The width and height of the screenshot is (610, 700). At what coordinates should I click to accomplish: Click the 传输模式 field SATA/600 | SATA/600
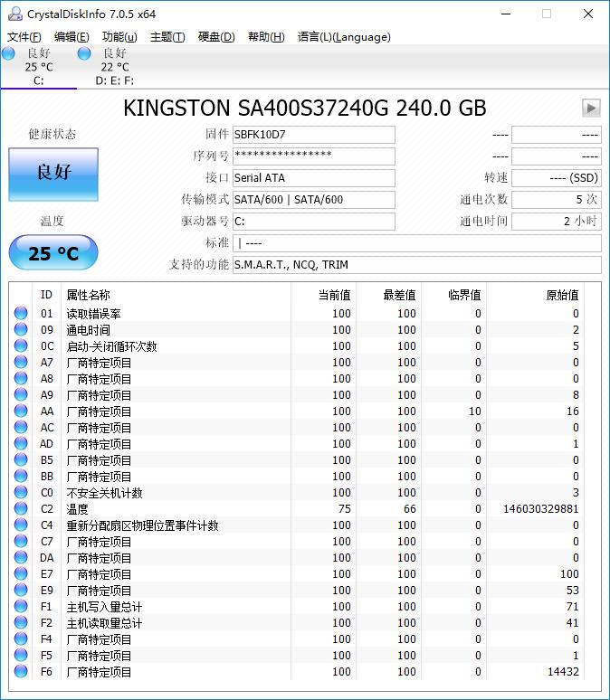314,200
